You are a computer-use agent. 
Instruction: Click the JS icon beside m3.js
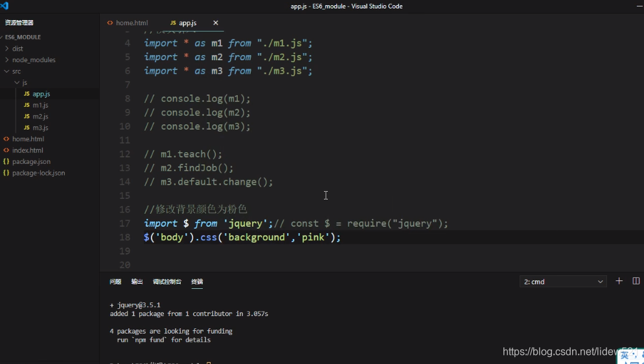[27, 128]
